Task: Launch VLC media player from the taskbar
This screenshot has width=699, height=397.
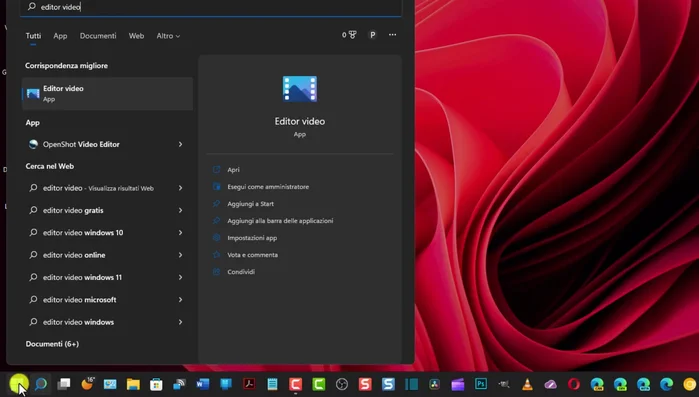Action: [x=527, y=384]
